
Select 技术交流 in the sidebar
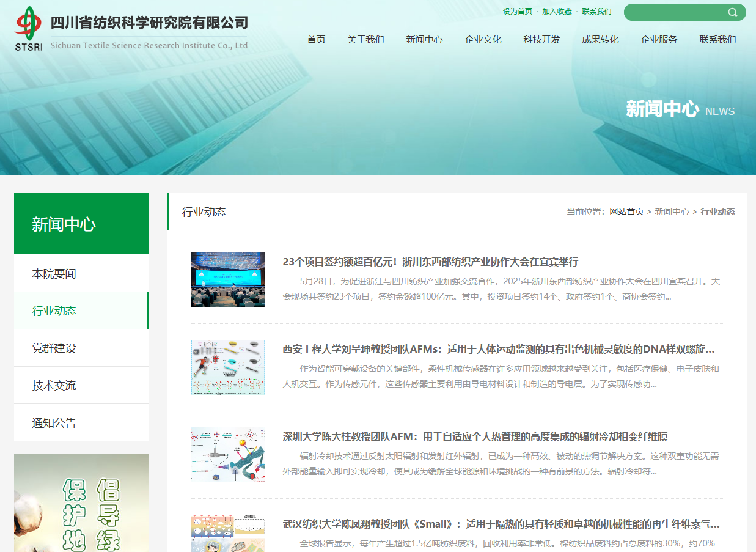(x=81, y=385)
